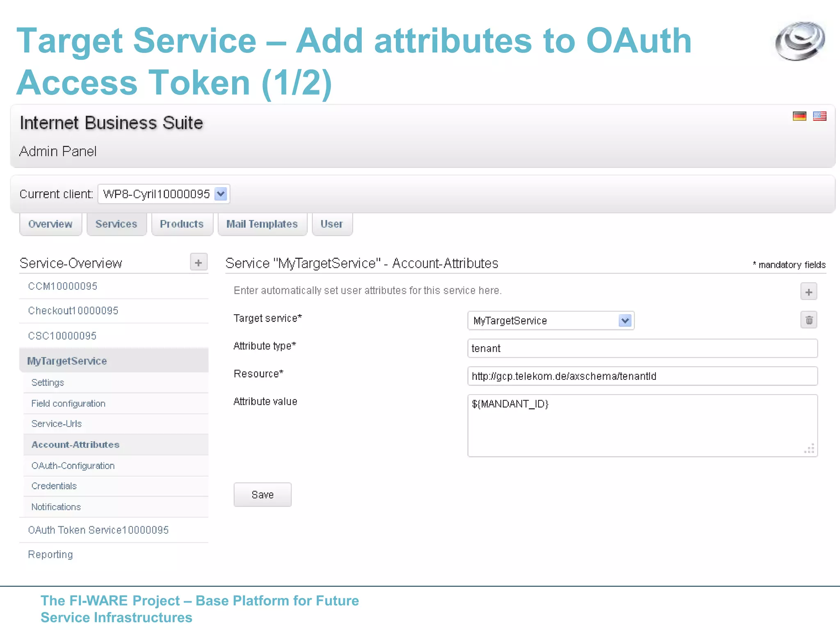840x630 pixels.
Task: Click the 'Admin Panel' subtitle text
Action: tap(58, 151)
